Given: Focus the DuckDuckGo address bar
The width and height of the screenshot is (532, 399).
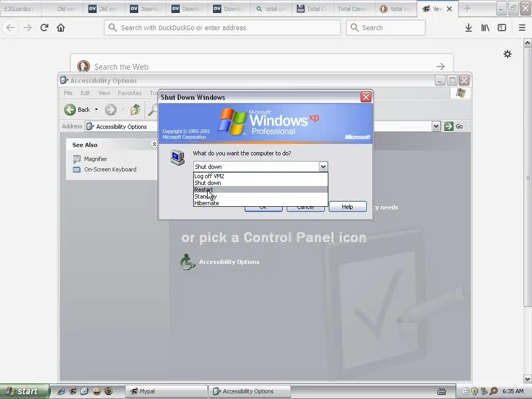Looking at the screenshot, I should click(222, 28).
